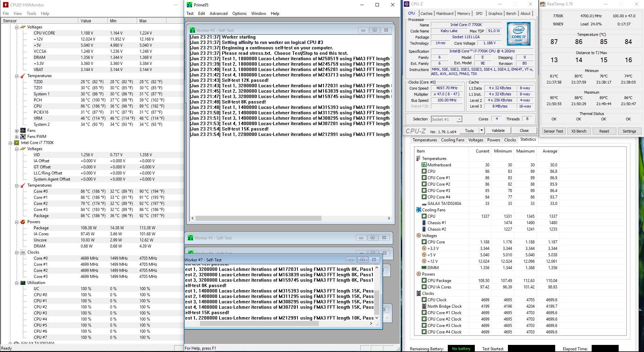
Task: Click the drive icon beside GALAX TA1D0240A
Action: [424, 204]
